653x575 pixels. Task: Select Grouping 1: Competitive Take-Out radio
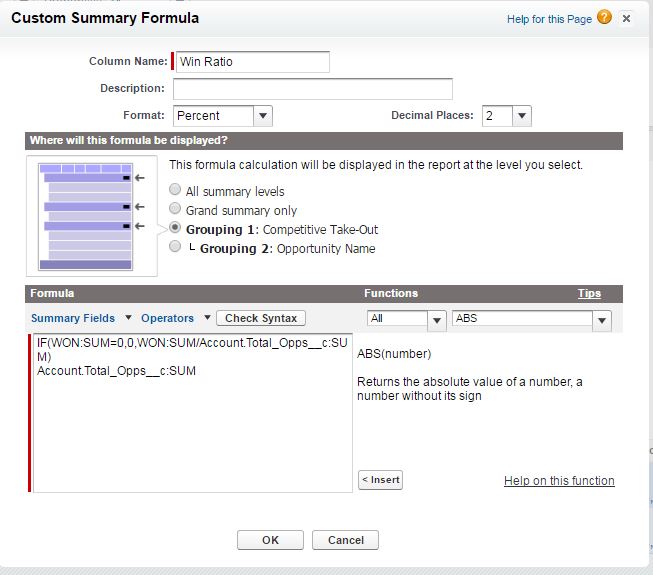tap(175, 227)
